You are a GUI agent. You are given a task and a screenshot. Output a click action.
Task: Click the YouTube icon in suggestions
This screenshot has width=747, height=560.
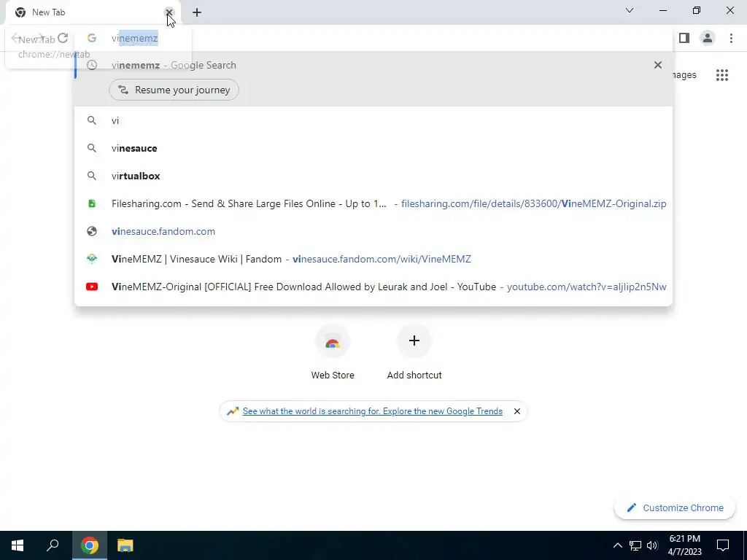point(91,287)
